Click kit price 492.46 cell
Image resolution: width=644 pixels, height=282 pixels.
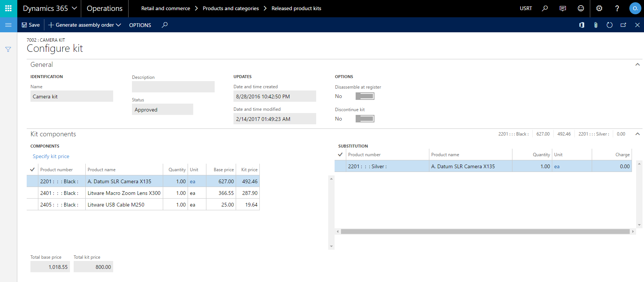(248, 181)
